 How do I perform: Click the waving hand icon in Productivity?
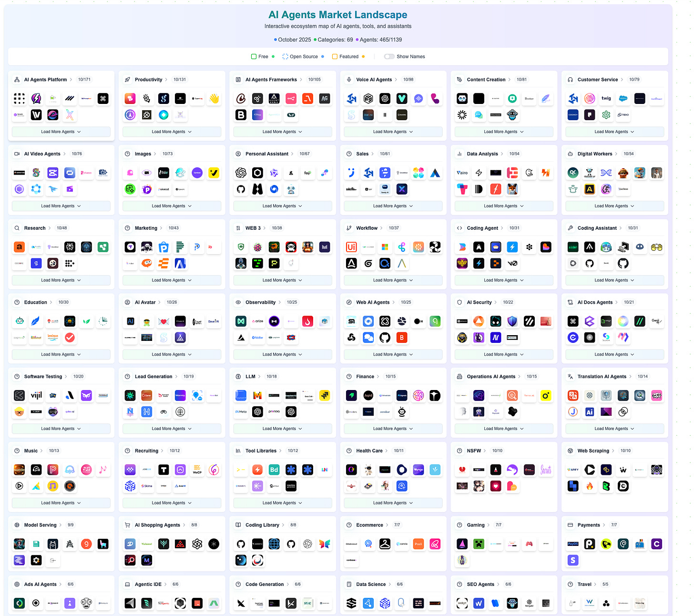(214, 99)
